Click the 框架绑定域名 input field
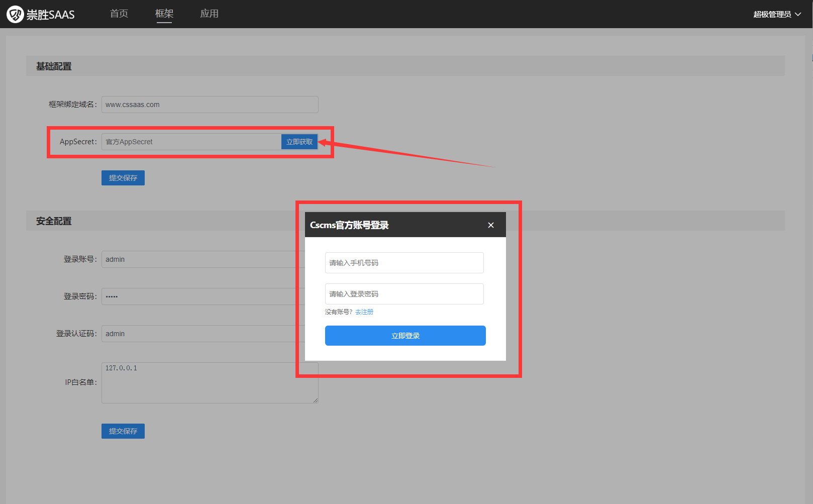The image size is (813, 504). 210,105
